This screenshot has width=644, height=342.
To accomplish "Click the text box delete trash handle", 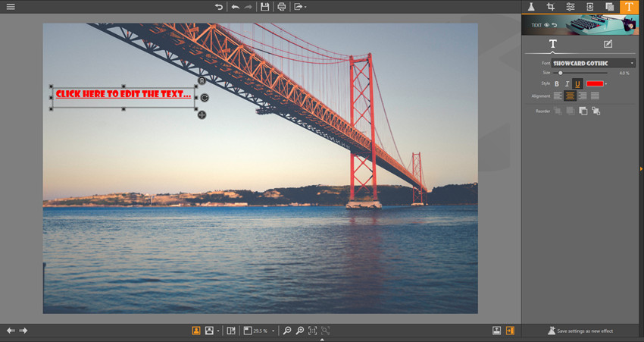I will [202, 81].
